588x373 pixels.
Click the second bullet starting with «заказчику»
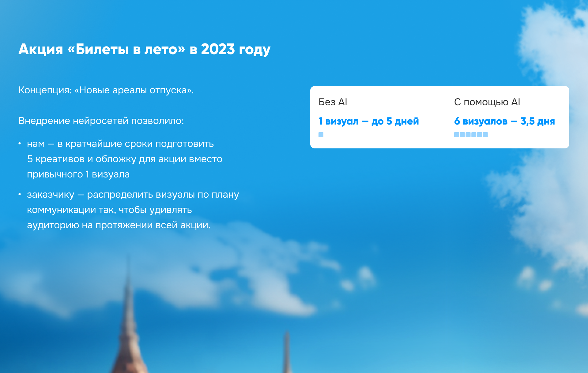[133, 195]
